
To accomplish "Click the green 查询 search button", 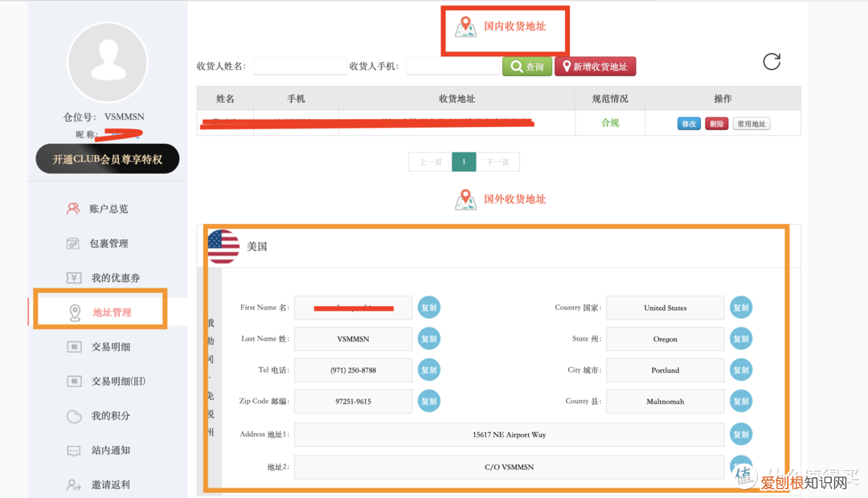I will click(x=526, y=67).
